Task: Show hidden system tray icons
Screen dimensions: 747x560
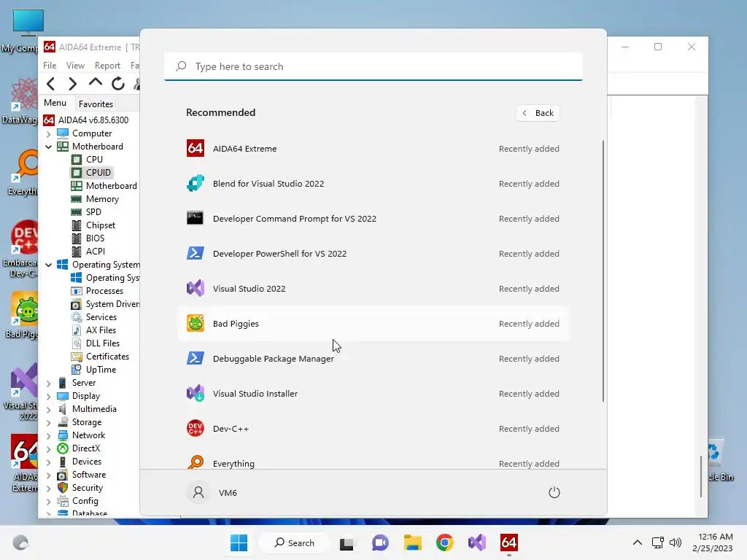Action: pyautogui.click(x=638, y=542)
